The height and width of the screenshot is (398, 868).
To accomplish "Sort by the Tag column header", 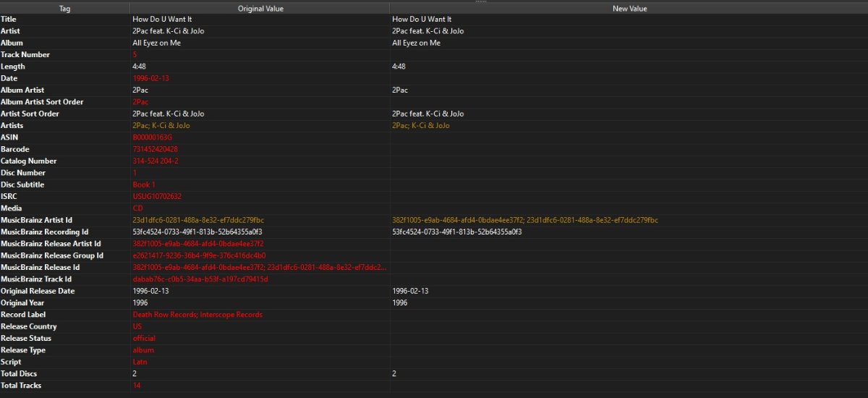I will click(x=65, y=9).
